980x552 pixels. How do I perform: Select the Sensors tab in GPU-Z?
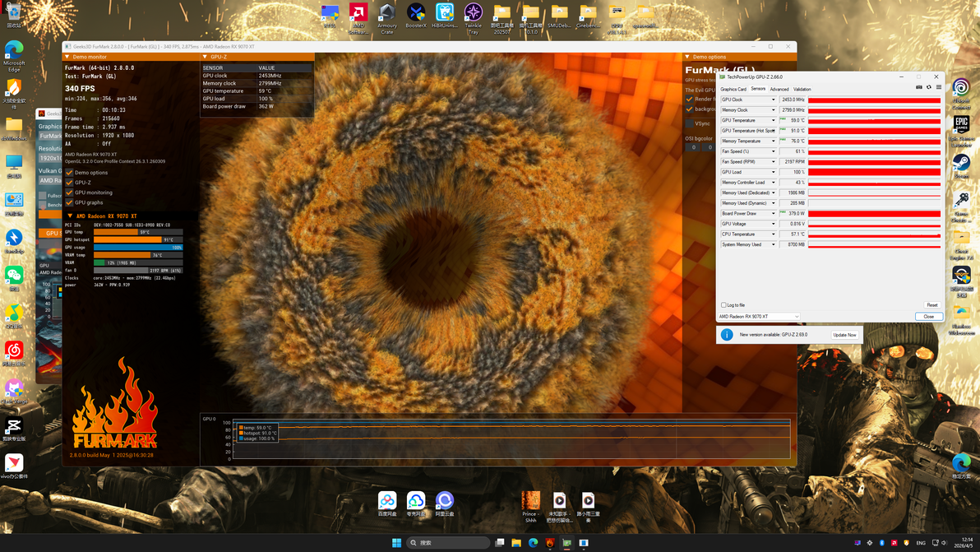758,89
